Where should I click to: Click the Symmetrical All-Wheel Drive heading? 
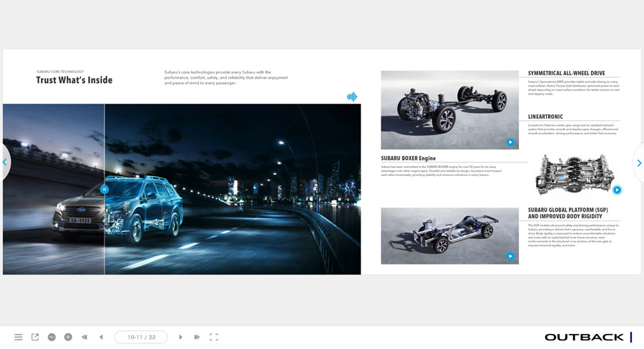click(x=566, y=73)
